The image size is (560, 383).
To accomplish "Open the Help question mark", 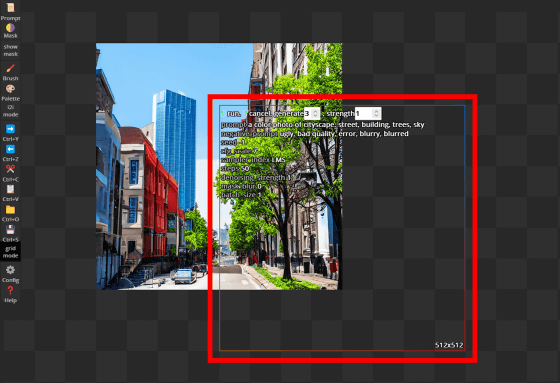I will pyautogui.click(x=10, y=294).
